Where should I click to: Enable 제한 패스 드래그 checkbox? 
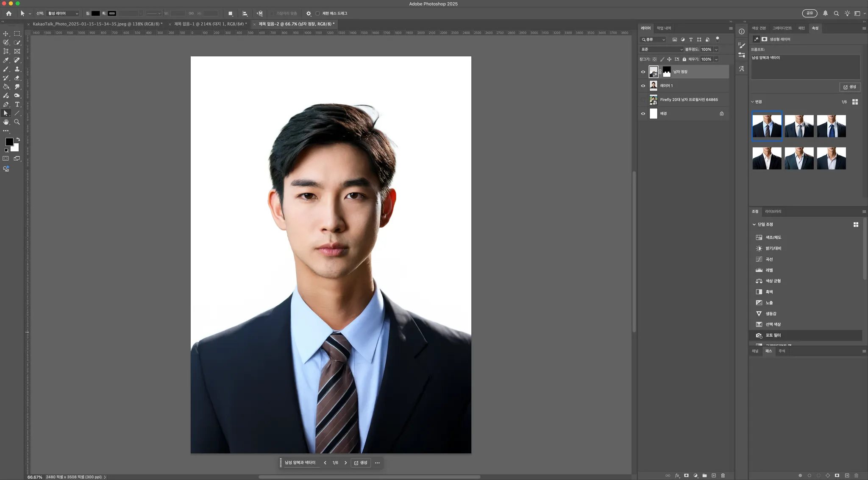point(317,14)
